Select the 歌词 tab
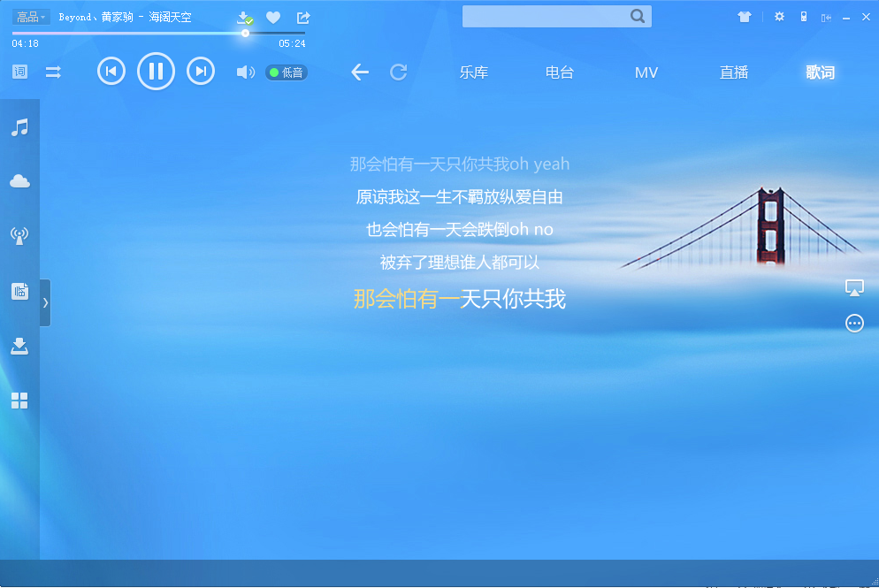This screenshot has height=588, width=879. (820, 73)
